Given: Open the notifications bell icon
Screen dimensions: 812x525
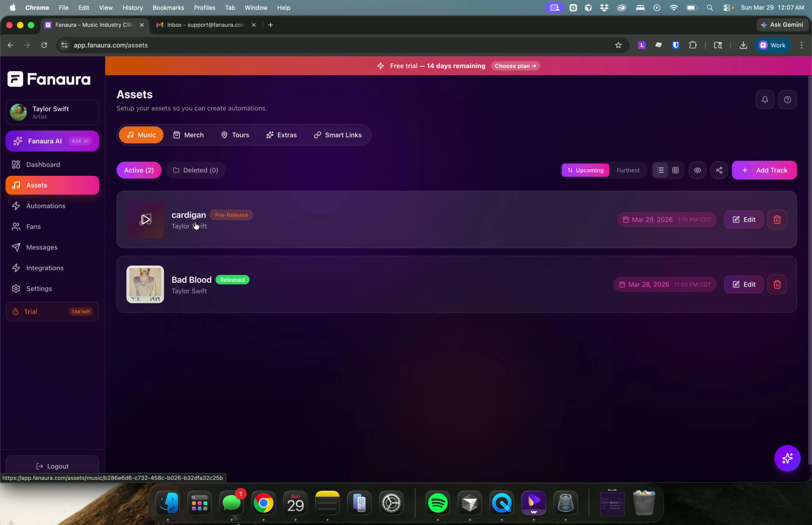Looking at the screenshot, I should click(x=765, y=100).
